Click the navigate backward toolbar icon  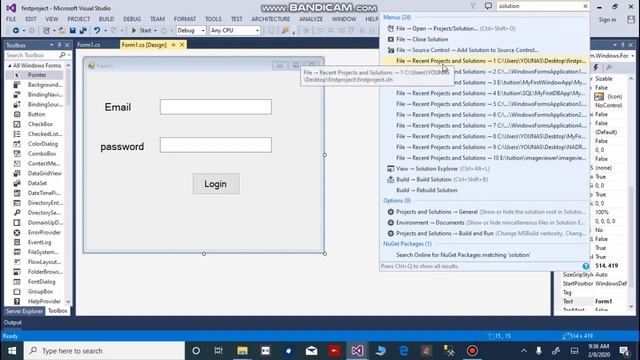click(16, 30)
